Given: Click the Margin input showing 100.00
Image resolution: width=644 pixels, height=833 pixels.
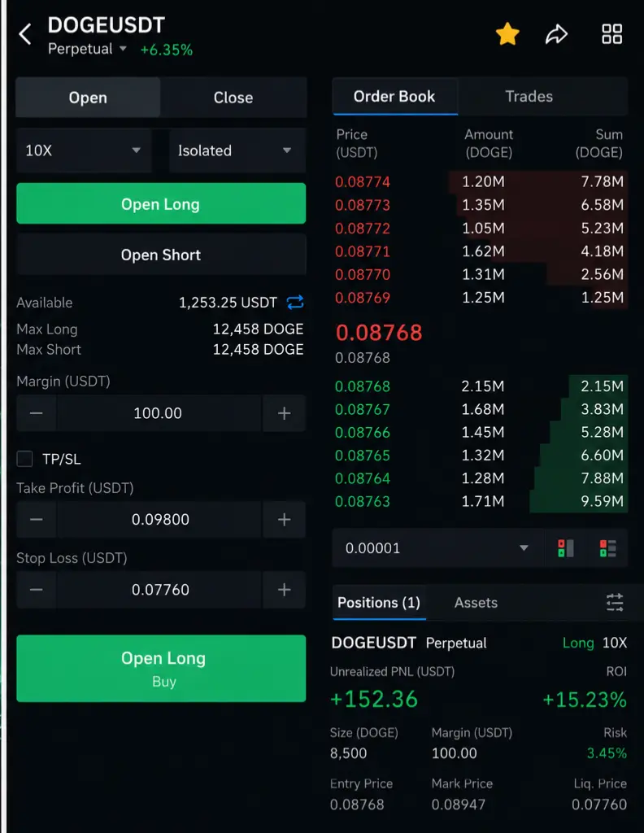Looking at the screenshot, I should click(159, 412).
